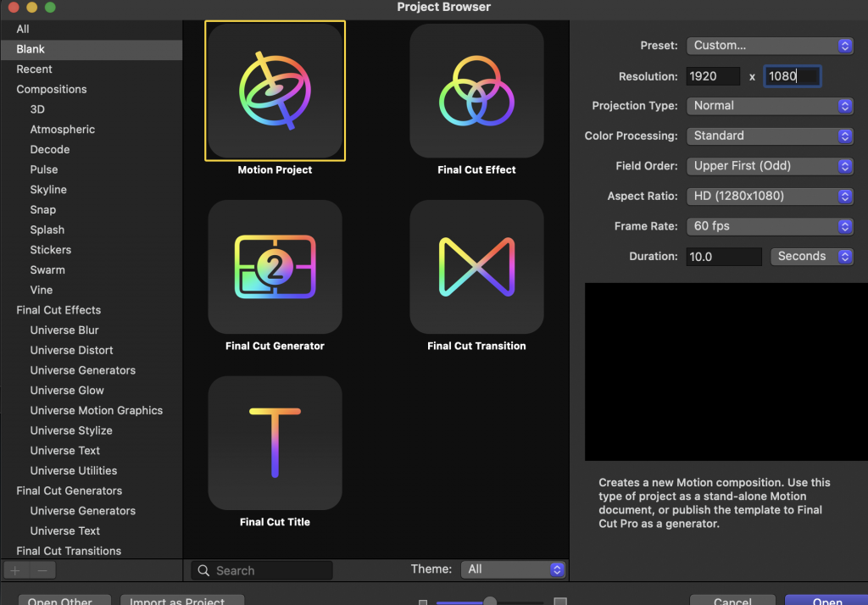Open the Frame Rate dropdown
Image resolution: width=868 pixels, height=605 pixels.
[x=770, y=226]
